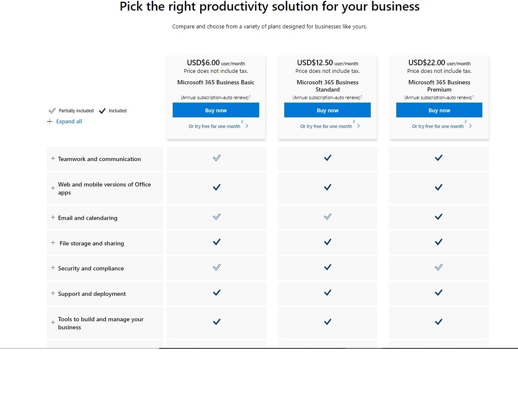Screen dimensions: 518x420
Task: Try Business Basic free for one month
Action: click(x=215, y=126)
